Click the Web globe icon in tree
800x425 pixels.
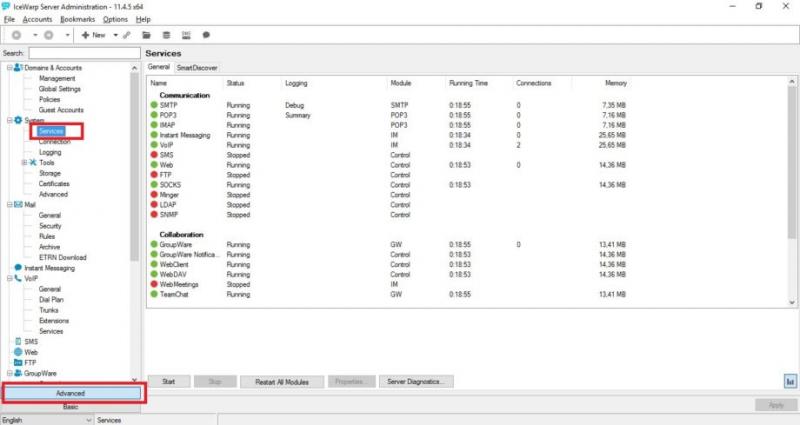pyautogui.click(x=18, y=352)
